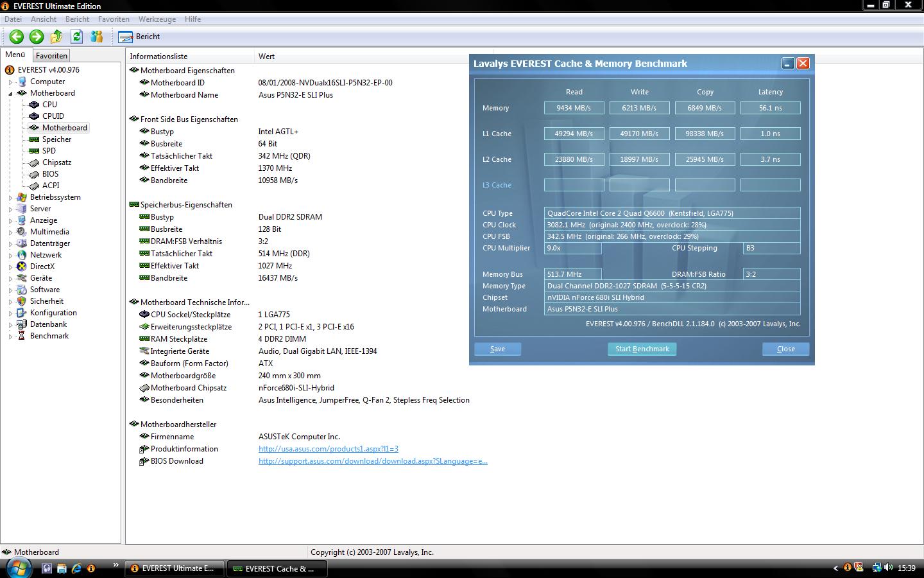
Task: Click the two-people users toolbar icon
Action: click(x=97, y=37)
